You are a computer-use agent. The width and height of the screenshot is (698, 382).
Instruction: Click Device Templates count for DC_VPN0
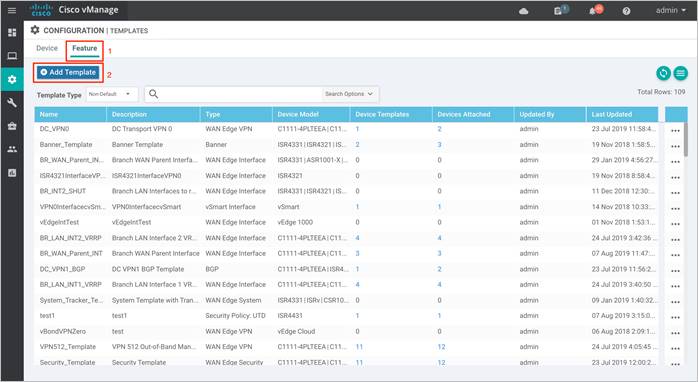click(x=357, y=129)
